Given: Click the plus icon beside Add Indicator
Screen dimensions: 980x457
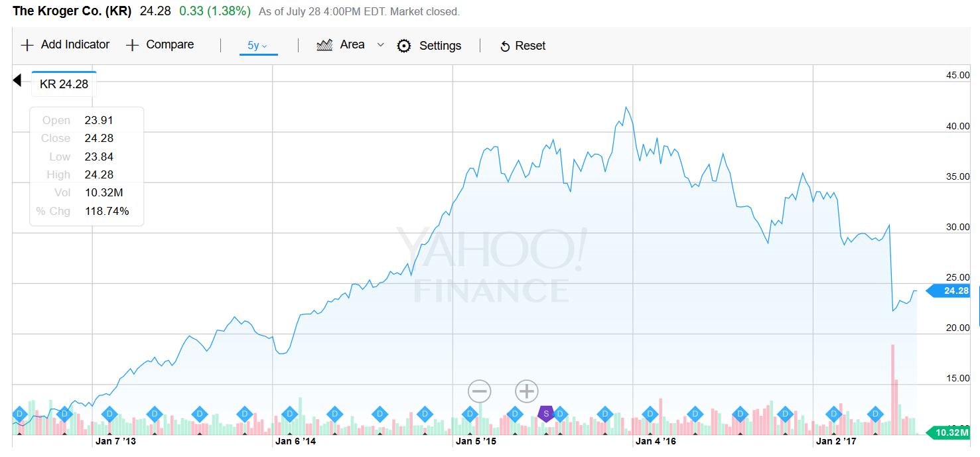Looking at the screenshot, I should point(27,45).
